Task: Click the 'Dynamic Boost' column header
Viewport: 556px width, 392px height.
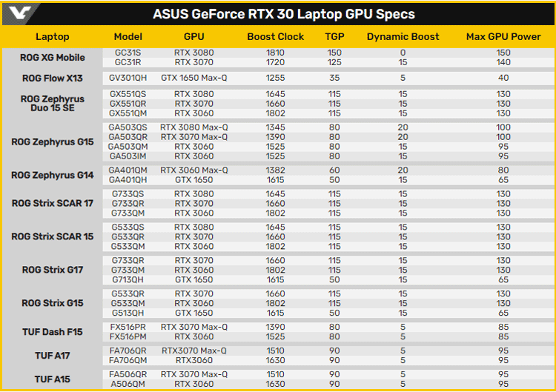Action: [x=403, y=36]
